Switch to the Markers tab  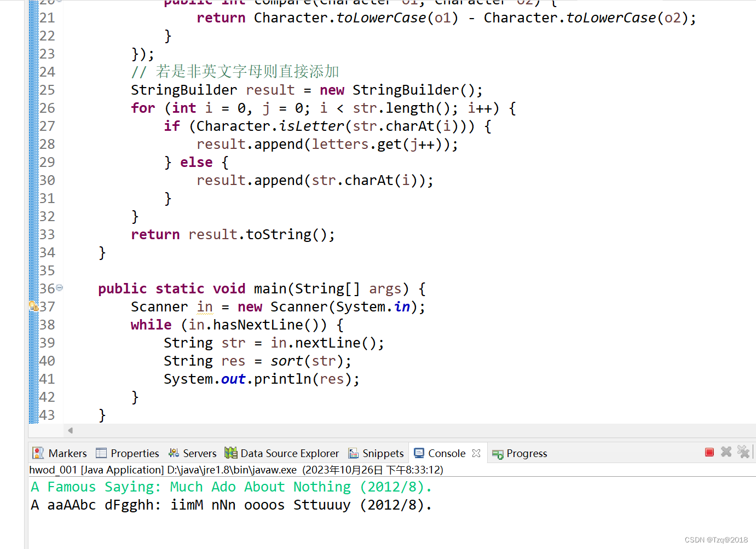(60, 453)
